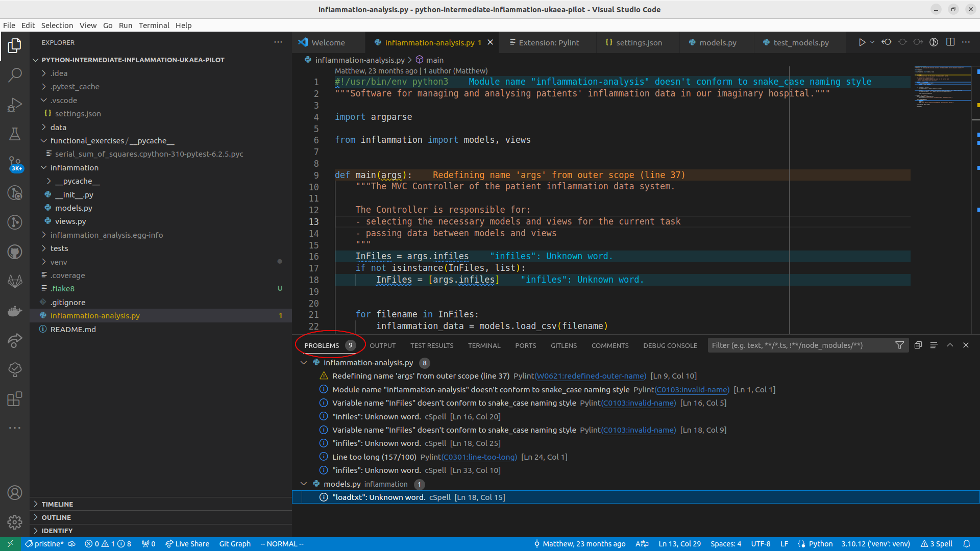Click the Git Graph status bar item
Screen dimensions: 980x551
coord(234,544)
